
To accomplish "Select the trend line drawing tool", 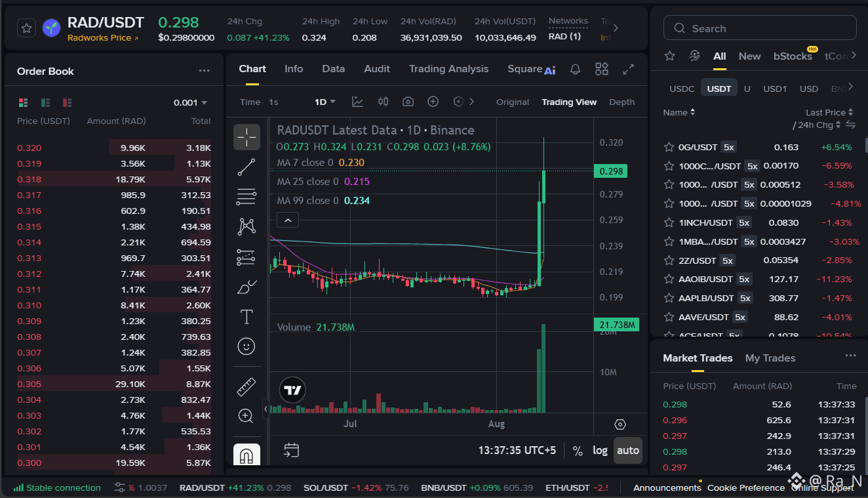I will pos(247,167).
